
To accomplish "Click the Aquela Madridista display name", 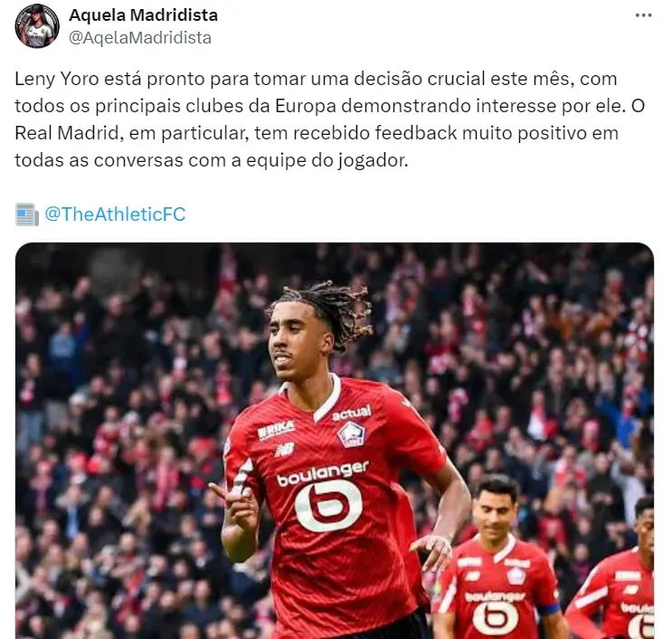I will 143,15.
